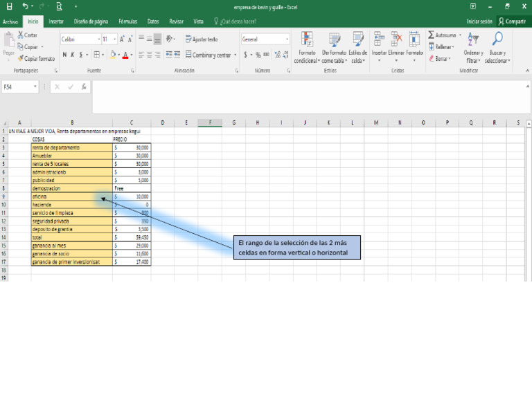The height and width of the screenshot is (411, 532).
Task: Click the insert function fx icon
Action: pyautogui.click(x=84, y=87)
